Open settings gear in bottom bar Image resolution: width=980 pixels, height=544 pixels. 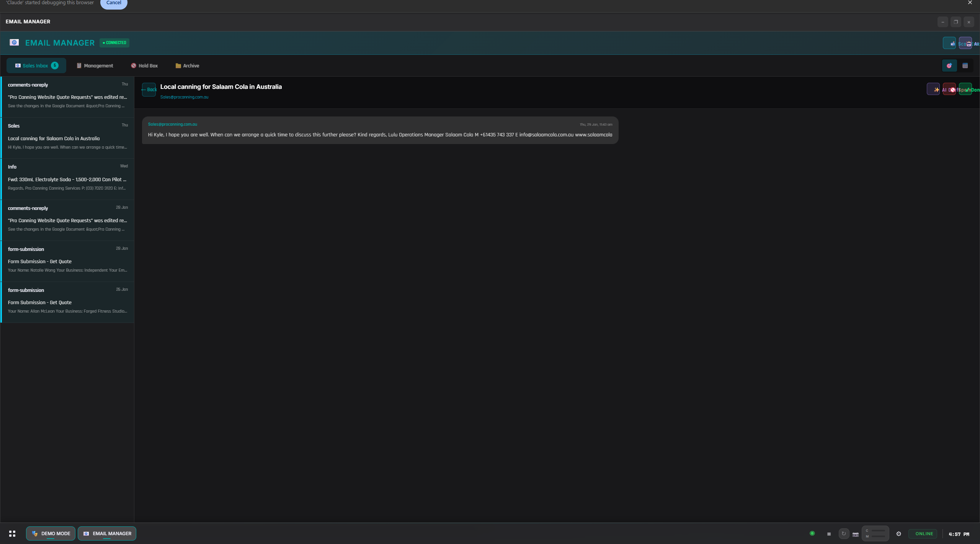[x=898, y=534]
